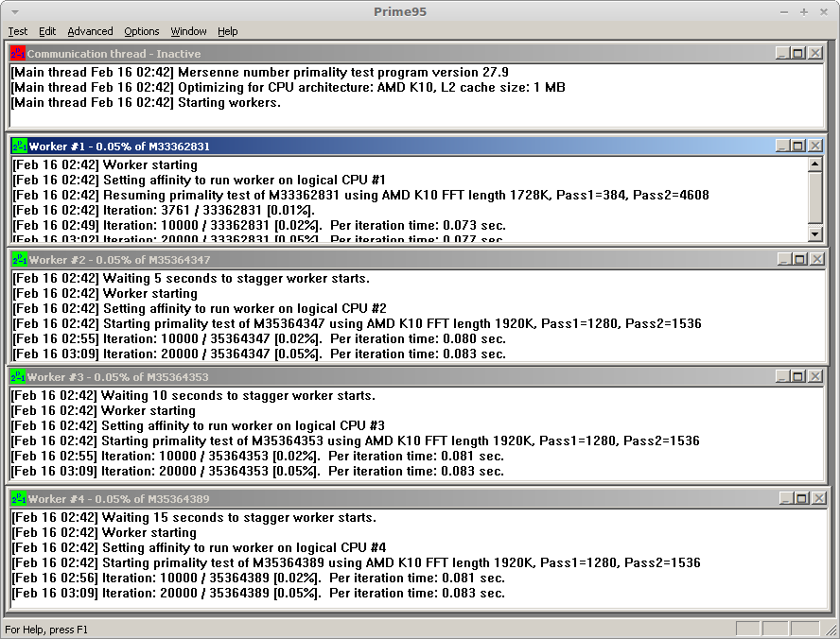
Task: Click the green Worker #4 window icon
Action: [x=19, y=498]
